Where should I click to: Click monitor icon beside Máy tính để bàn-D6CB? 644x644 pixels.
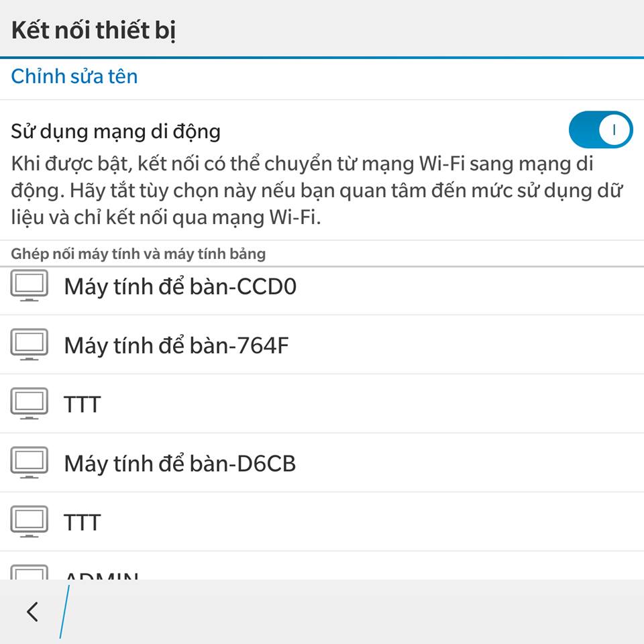29,462
